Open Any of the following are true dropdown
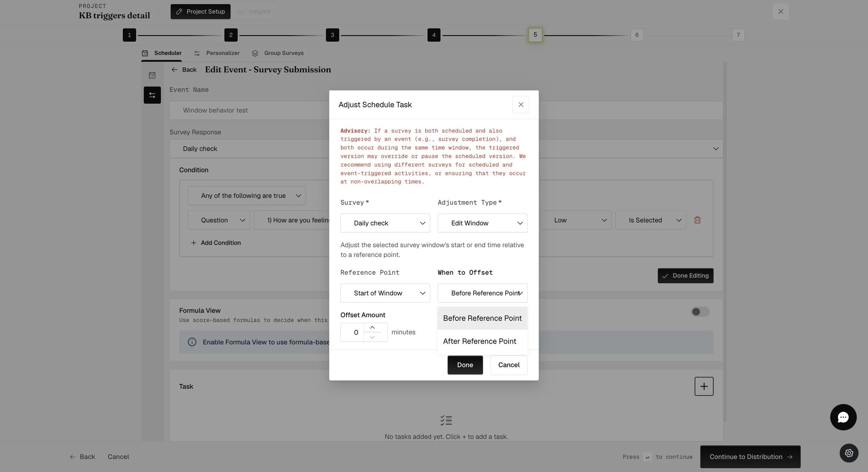Screen dimensions: 868x472 (x=247, y=196)
